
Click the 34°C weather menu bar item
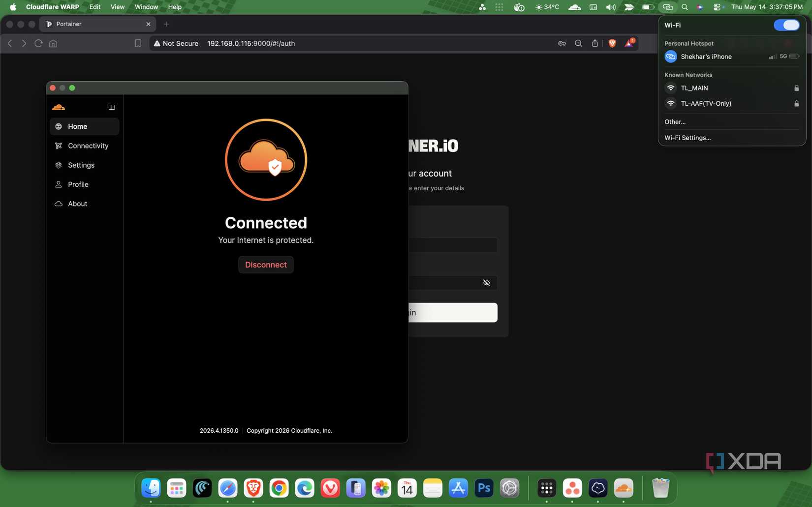coord(547,7)
